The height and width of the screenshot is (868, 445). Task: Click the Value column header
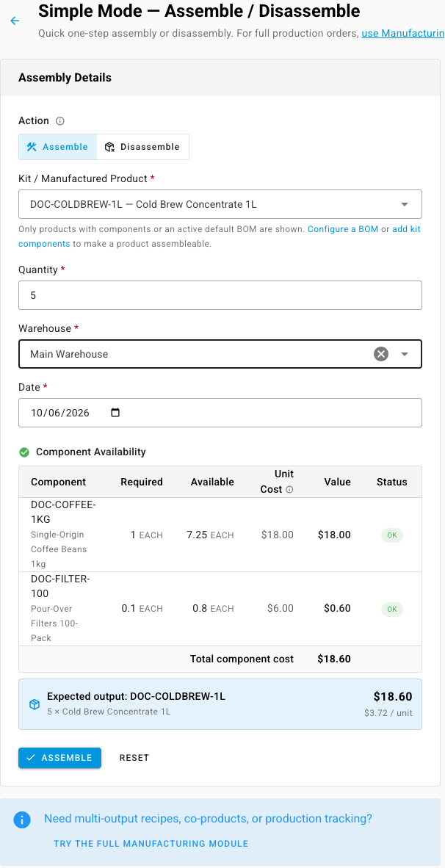pos(338,482)
